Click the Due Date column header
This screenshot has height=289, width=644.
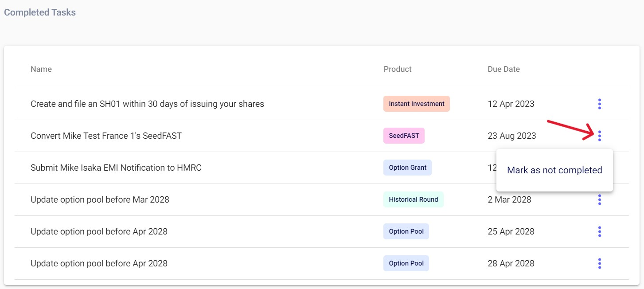point(503,69)
